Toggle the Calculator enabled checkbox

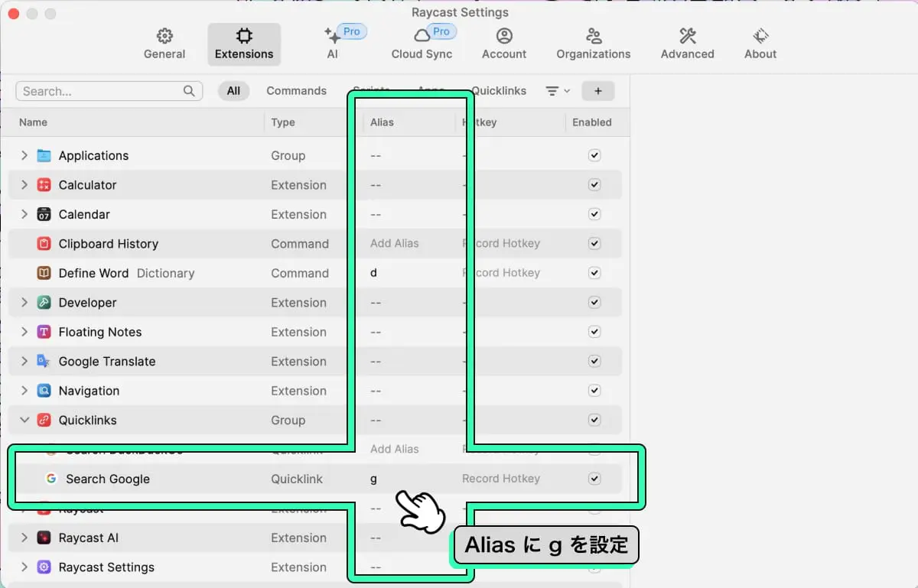pyautogui.click(x=594, y=185)
